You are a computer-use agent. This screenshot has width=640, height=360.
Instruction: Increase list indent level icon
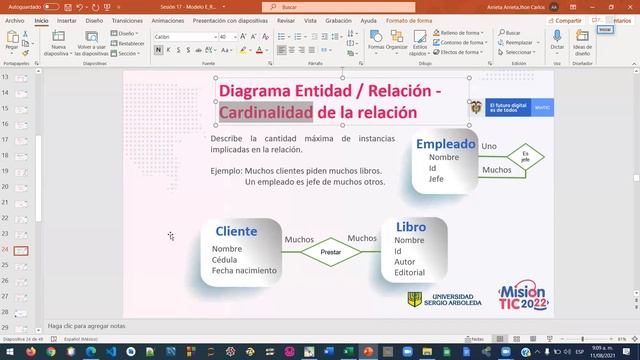pyautogui.click(x=324, y=37)
